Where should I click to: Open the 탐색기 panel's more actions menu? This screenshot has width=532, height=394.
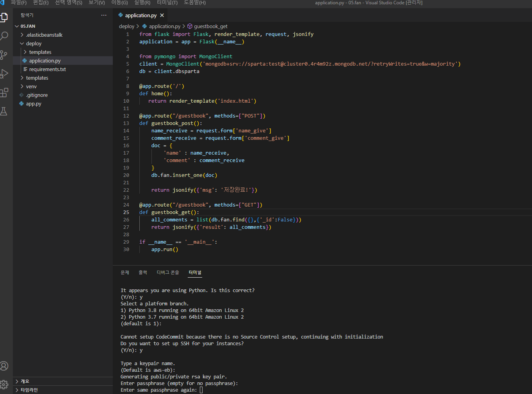104,15
